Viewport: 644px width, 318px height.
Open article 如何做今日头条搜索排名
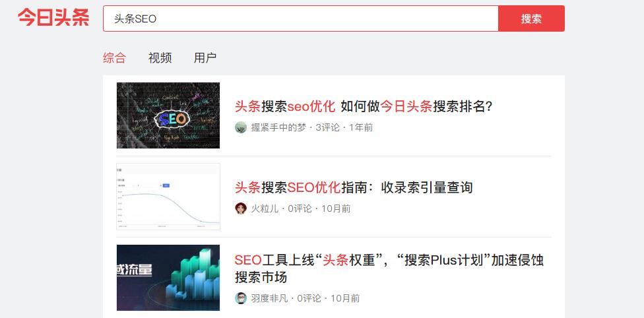coord(364,106)
